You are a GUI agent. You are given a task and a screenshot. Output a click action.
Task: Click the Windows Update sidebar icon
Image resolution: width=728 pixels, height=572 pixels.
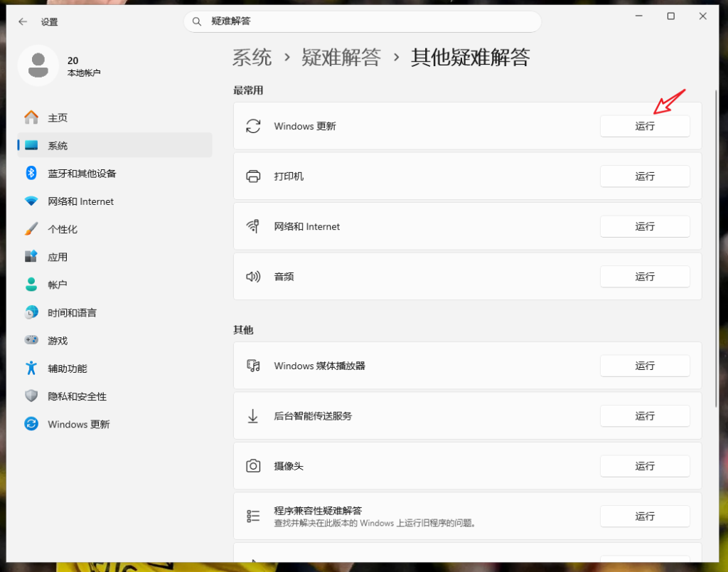tap(31, 424)
